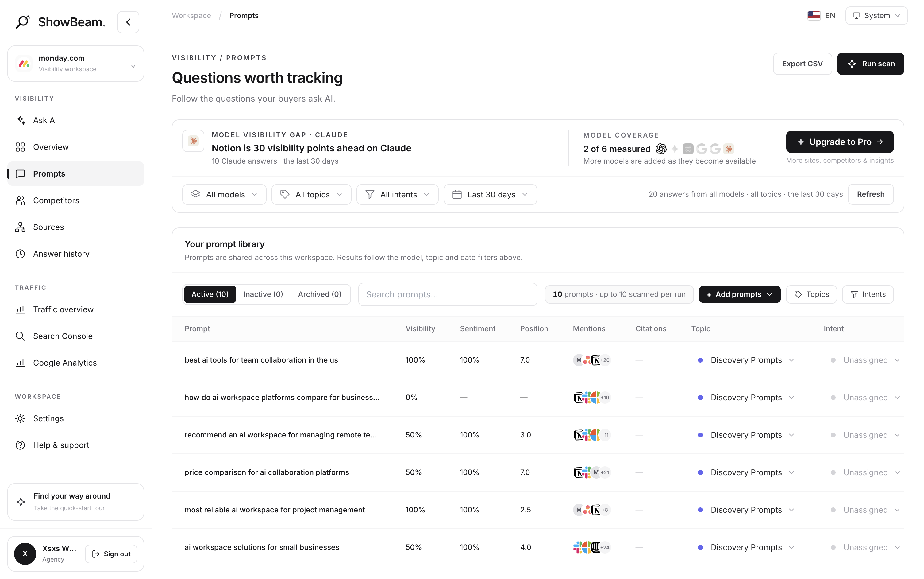Viewport: 924px width, 579px height.
Task: Click the +8 mentions badge
Action: point(605,510)
